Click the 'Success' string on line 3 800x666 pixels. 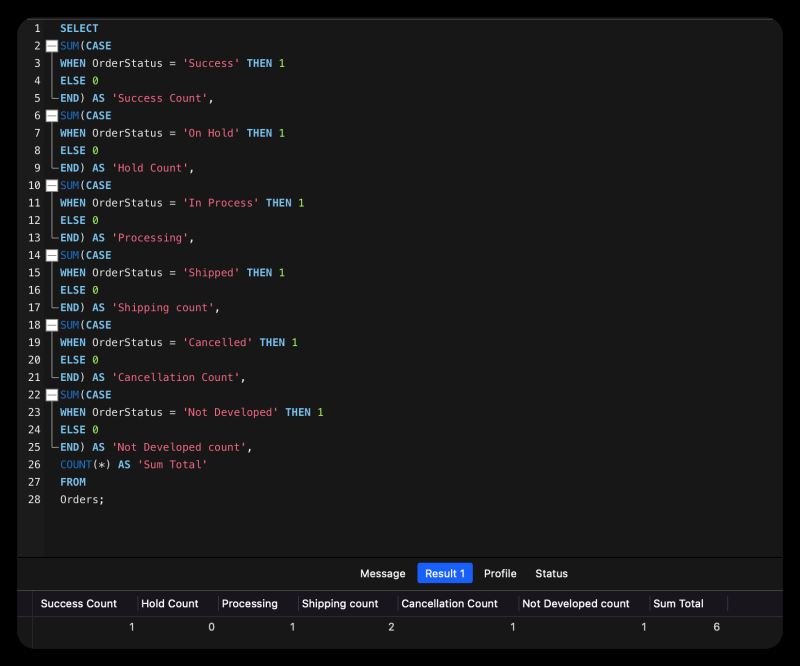[211, 63]
